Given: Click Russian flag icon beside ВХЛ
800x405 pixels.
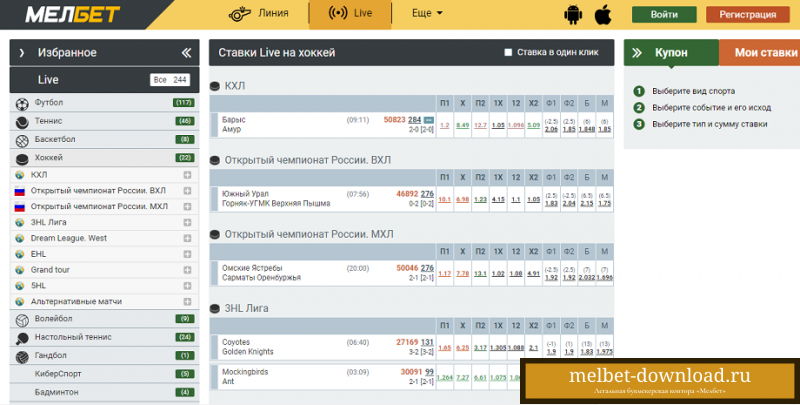Looking at the screenshot, I should 19,191.
